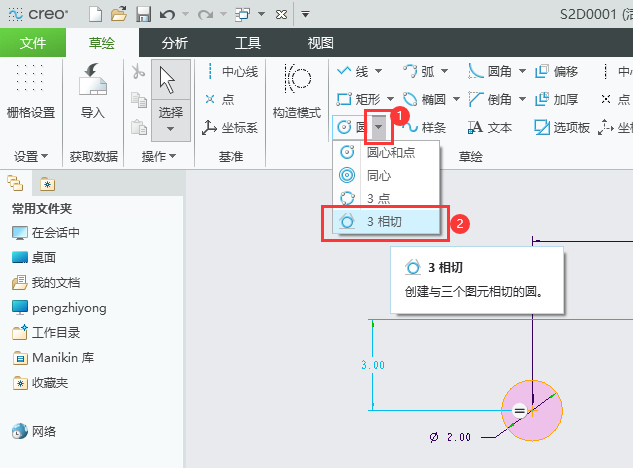The height and width of the screenshot is (468, 633).
Task: Expand the Fillet (圆角) dropdown arrow
Action: click(x=522, y=71)
